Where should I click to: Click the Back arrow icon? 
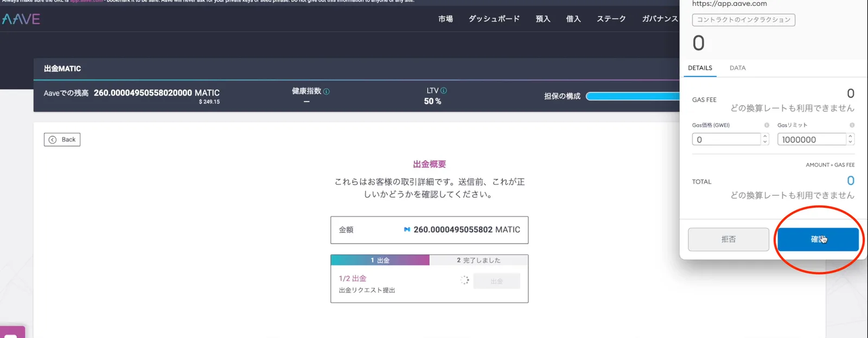click(x=53, y=139)
